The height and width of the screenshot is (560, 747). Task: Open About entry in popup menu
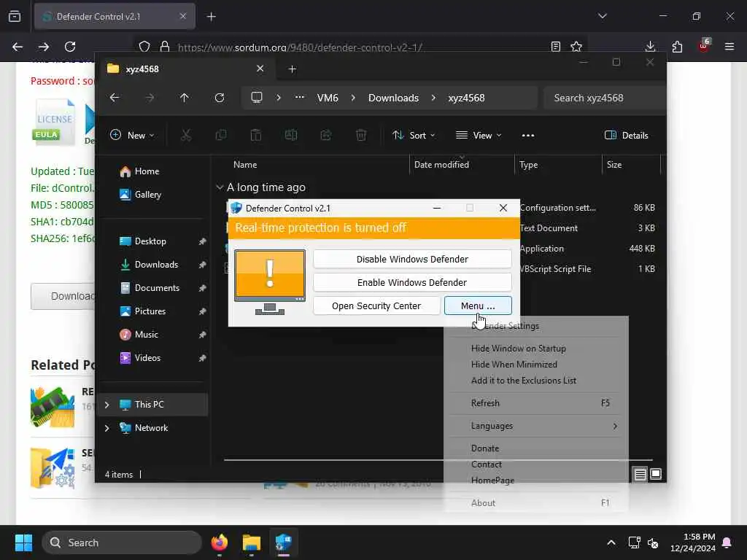tap(536, 503)
